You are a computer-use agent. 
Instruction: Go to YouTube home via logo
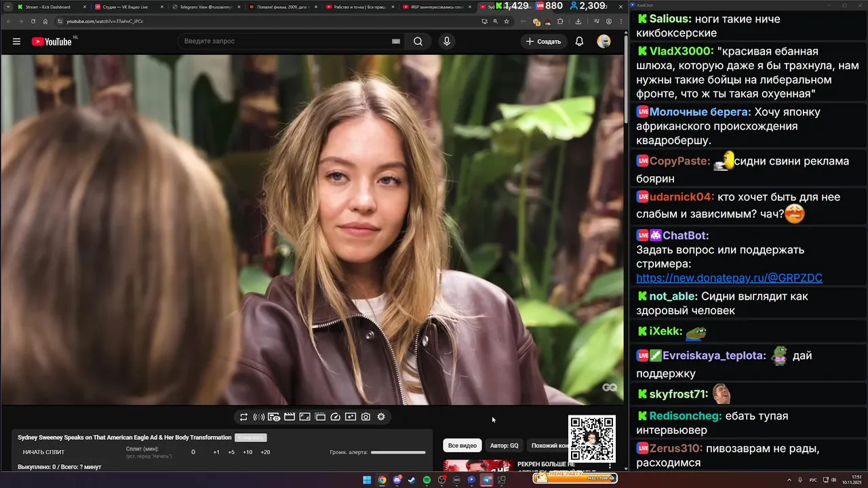tap(52, 41)
